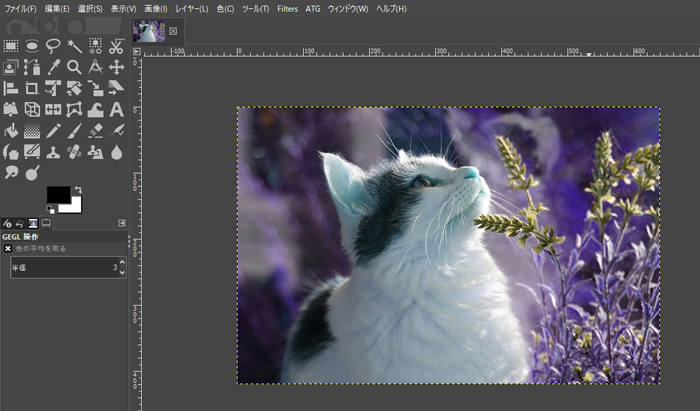This screenshot has height=411, width=700.
Task: Select the Crop tool
Action: pos(31,89)
